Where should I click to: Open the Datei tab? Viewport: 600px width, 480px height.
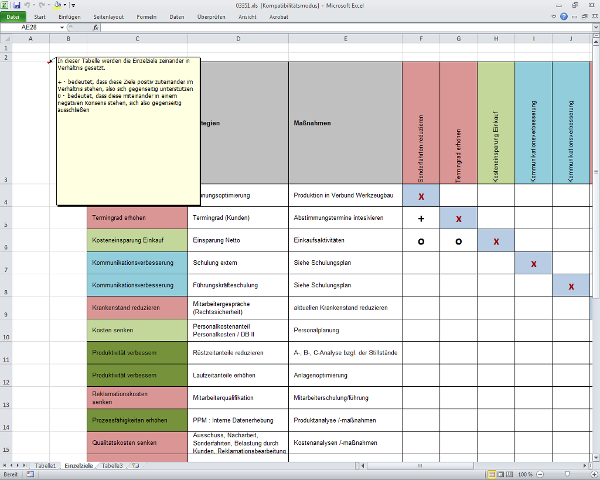pos(14,17)
